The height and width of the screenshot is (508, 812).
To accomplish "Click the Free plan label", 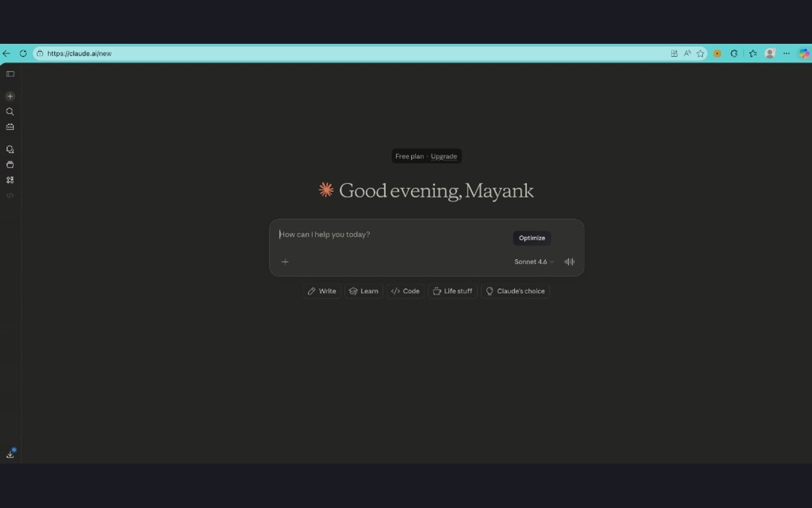I will coord(409,156).
